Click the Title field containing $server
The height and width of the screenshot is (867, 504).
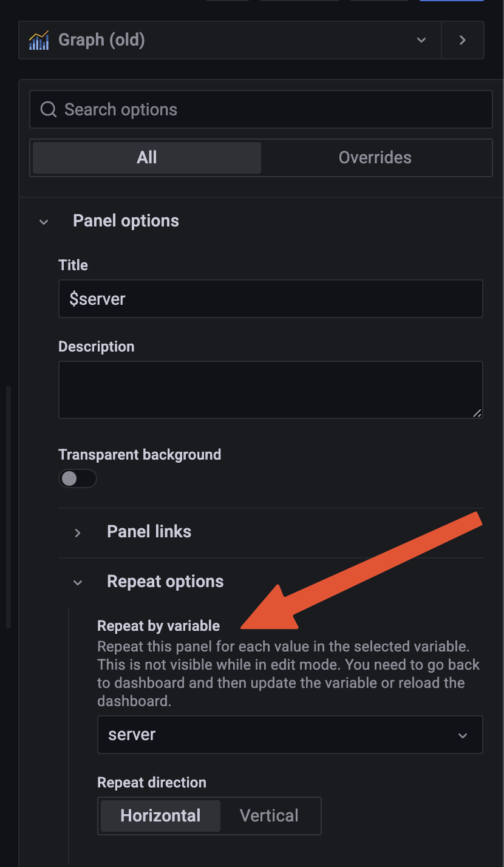point(271,299)
